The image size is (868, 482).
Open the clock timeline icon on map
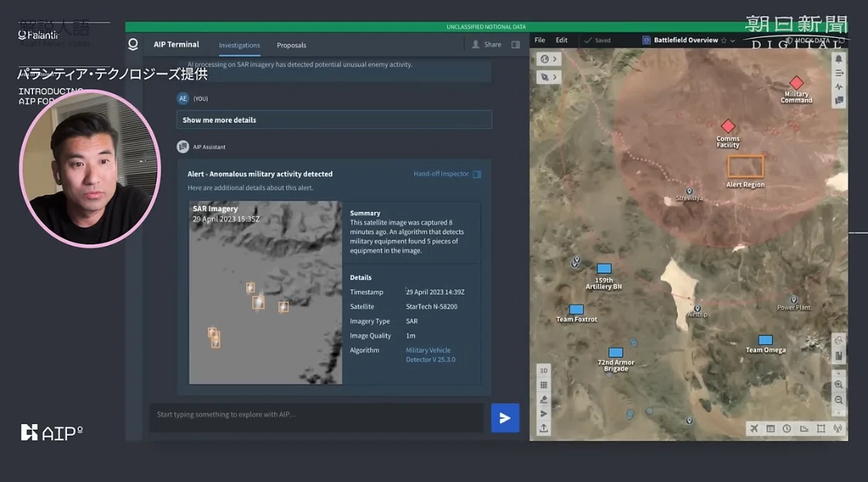787,428
